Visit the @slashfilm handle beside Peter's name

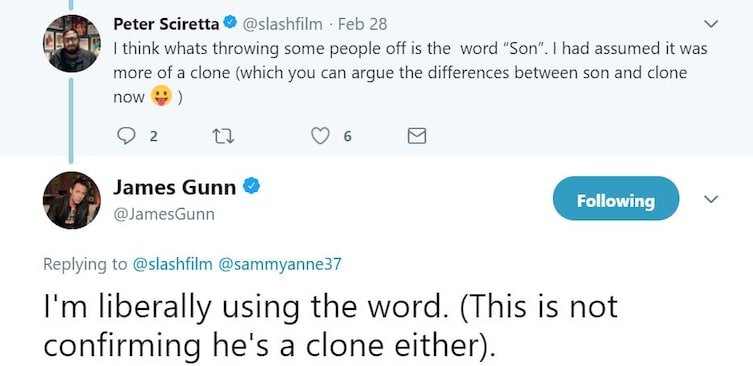pos(281,24)
